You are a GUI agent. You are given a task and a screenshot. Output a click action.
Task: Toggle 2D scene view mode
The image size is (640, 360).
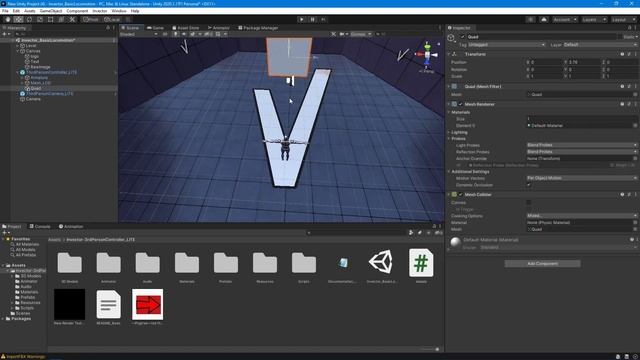click(165, 34)
